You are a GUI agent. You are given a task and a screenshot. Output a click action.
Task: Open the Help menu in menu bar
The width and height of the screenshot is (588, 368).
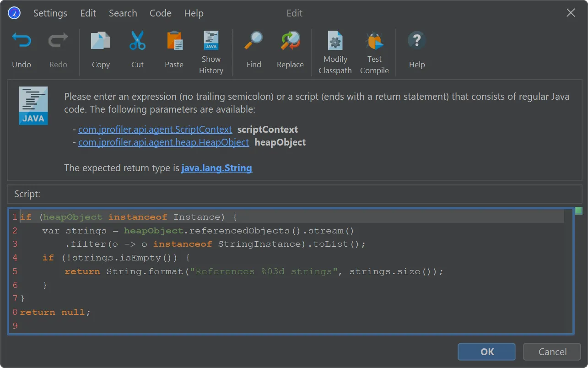tap(194, 13)
